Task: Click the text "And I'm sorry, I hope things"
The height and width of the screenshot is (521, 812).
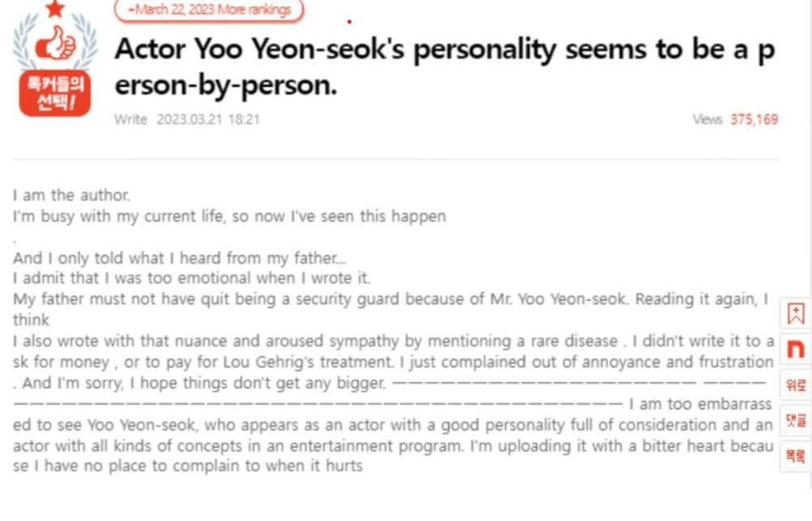Action: [x=203, y=383]
